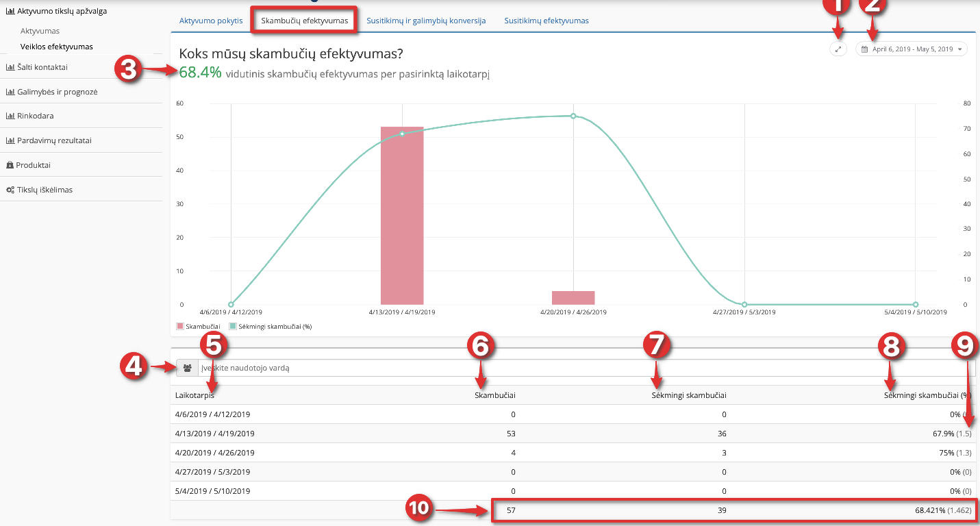Click the Sėkmingi skambučiai (%) column header
Image resolution: width=980 pixels, height=526 pixels.
[x=927, y=395]
